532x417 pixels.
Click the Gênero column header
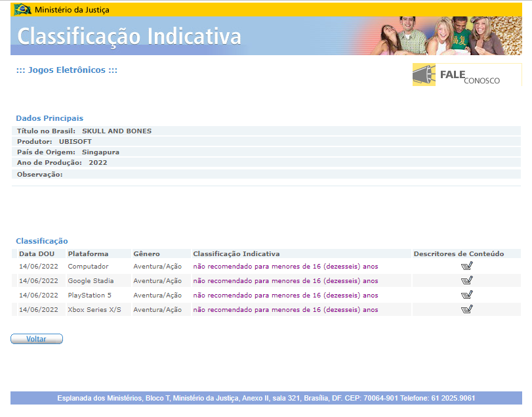pyautogui.click(x=146, y=253)
